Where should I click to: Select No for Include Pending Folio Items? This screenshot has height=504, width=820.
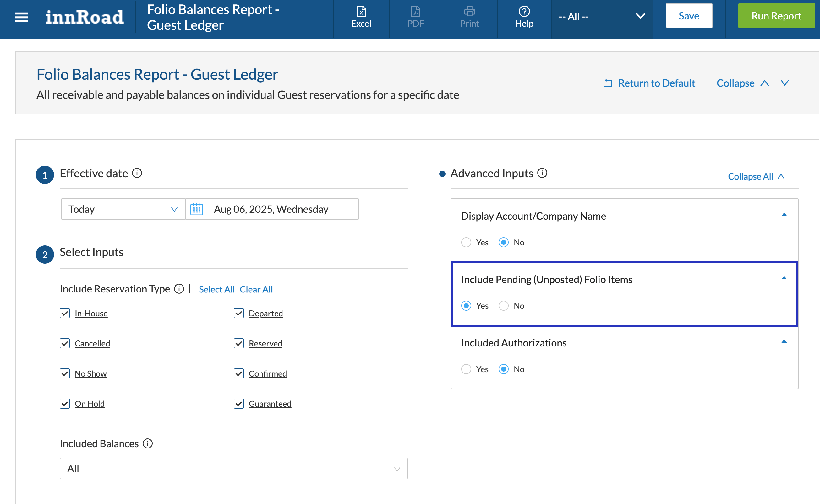[x=503, y=306]
